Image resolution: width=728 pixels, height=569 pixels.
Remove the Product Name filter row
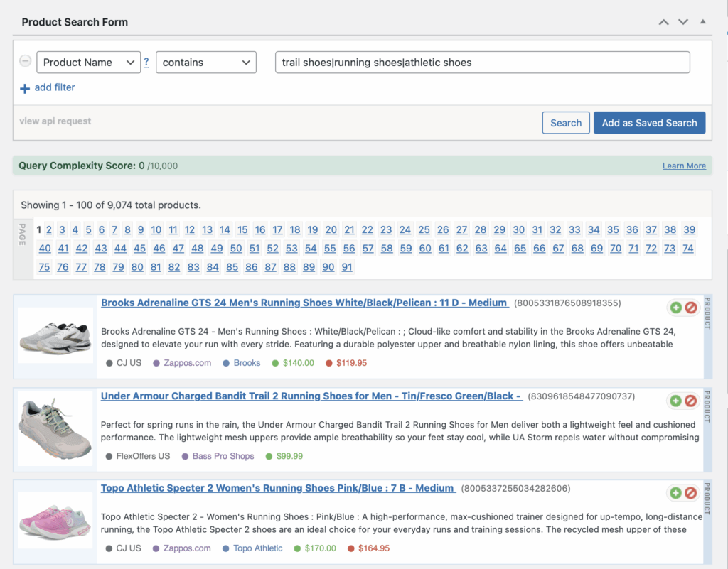pyautogui.click(x=26, y=62)
